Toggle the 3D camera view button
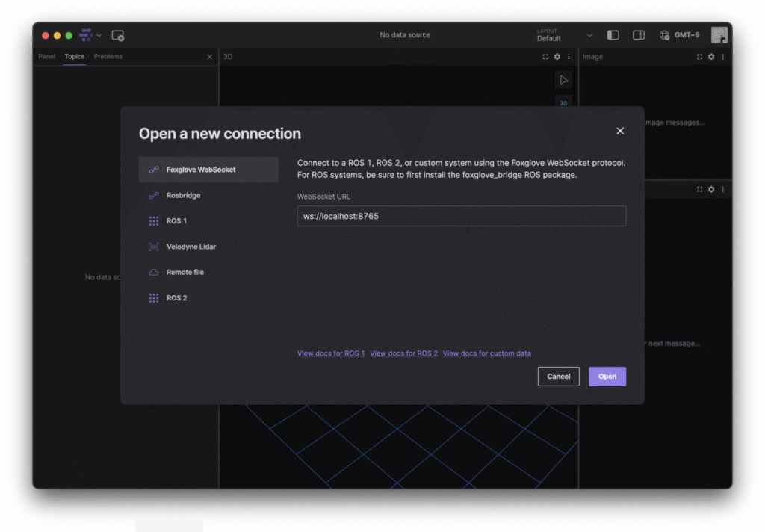The image size is (765, 532). [563, 103]
